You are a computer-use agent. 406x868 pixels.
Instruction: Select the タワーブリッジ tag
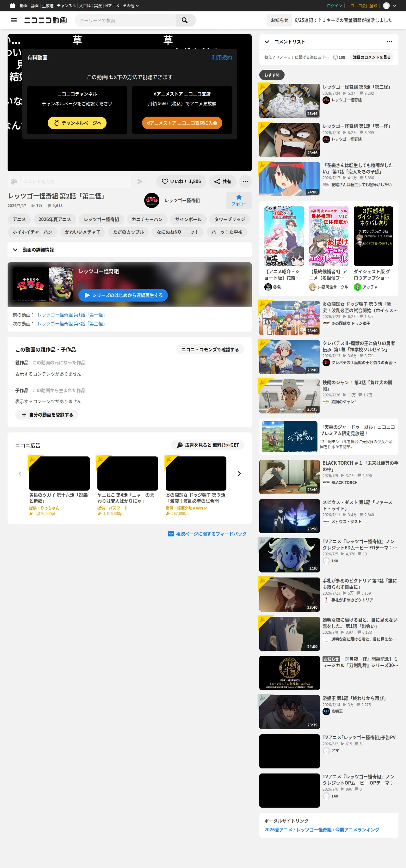pos(230,219)
